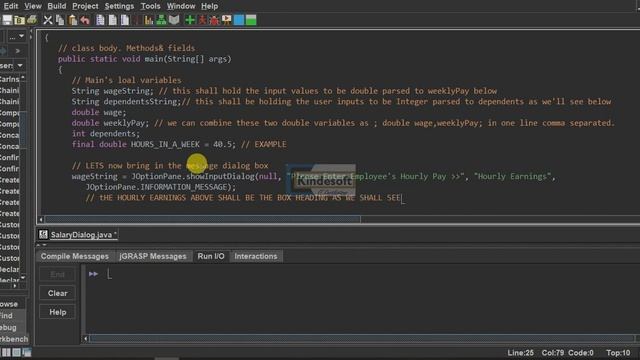Open the Help menu

(x=209, y=6)
